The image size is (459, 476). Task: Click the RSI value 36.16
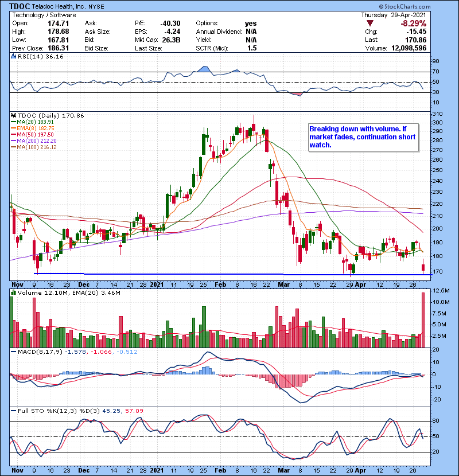coord(54,56)
